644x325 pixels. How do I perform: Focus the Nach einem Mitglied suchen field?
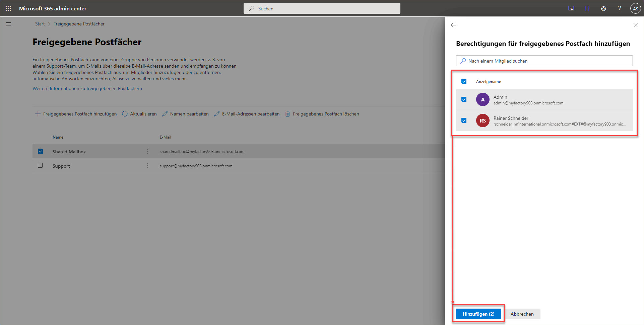click(x=544, y=61)
